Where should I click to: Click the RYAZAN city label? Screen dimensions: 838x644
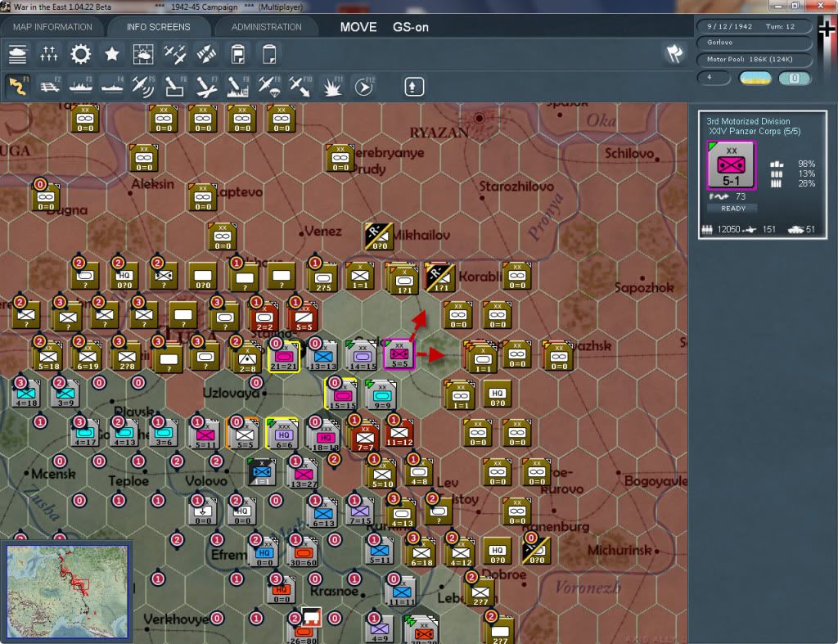coord(439,133)
